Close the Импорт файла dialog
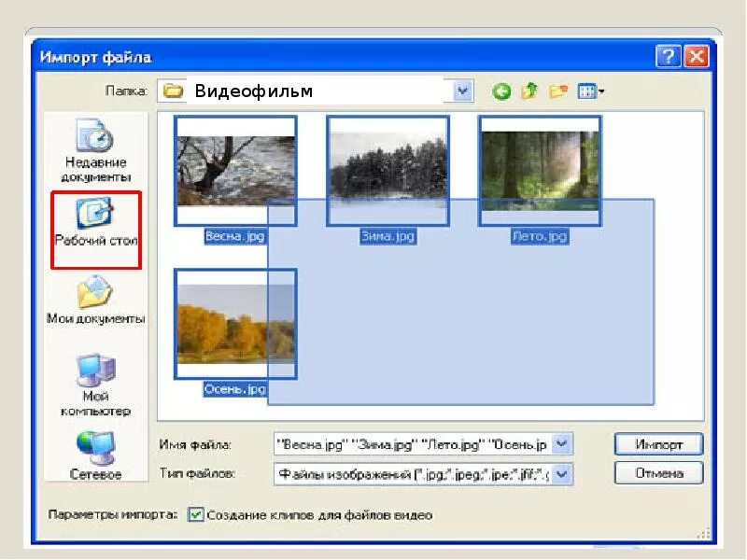The image size is (747, 560). (697, 57)
